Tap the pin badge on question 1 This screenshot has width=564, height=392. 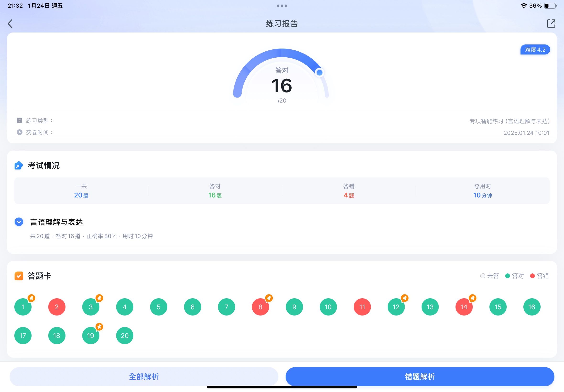pos(32,298)
